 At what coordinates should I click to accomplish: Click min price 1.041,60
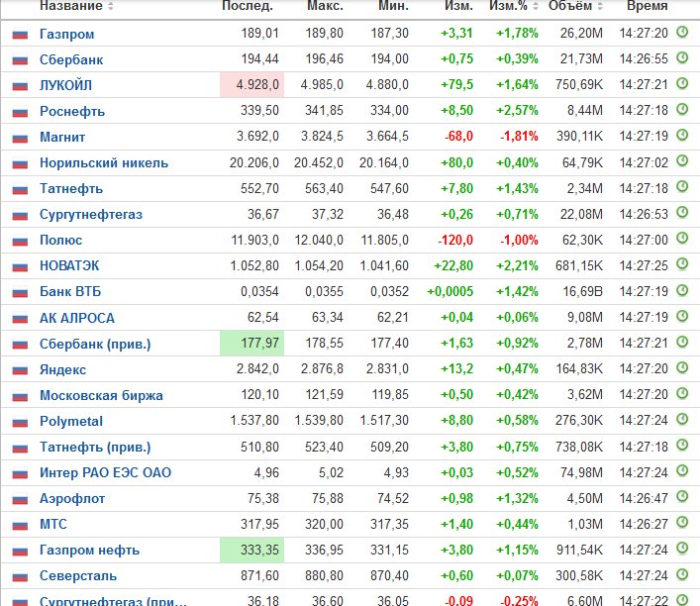tap(384, 266)
